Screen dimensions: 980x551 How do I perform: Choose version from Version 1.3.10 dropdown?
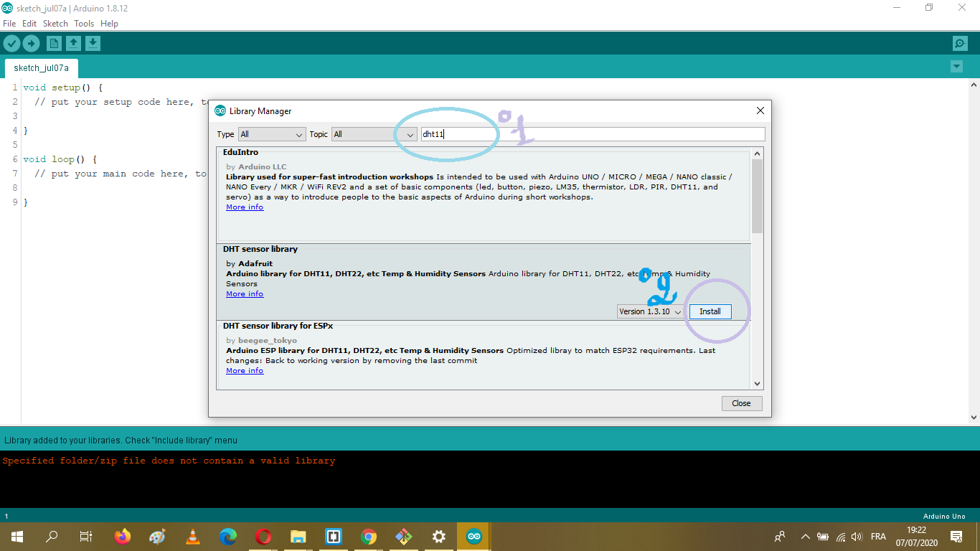pyautogui.click(x=651, y=311)
